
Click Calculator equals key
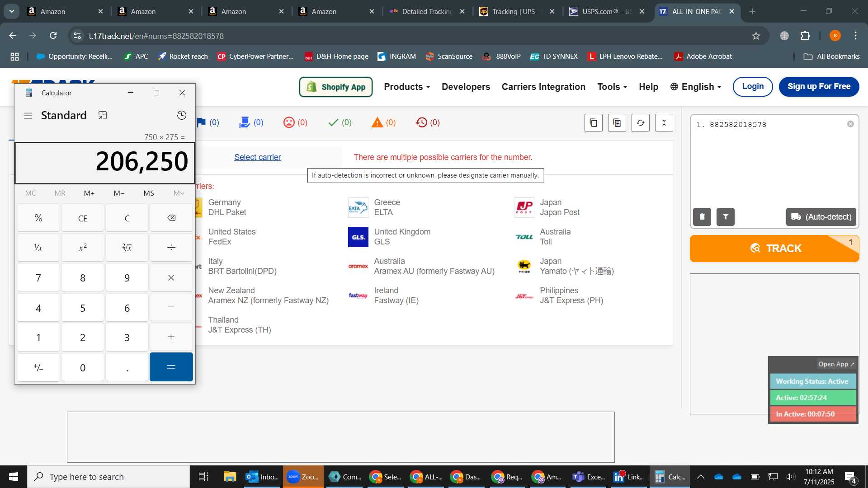pyautogui.click(x=171, y=367)
